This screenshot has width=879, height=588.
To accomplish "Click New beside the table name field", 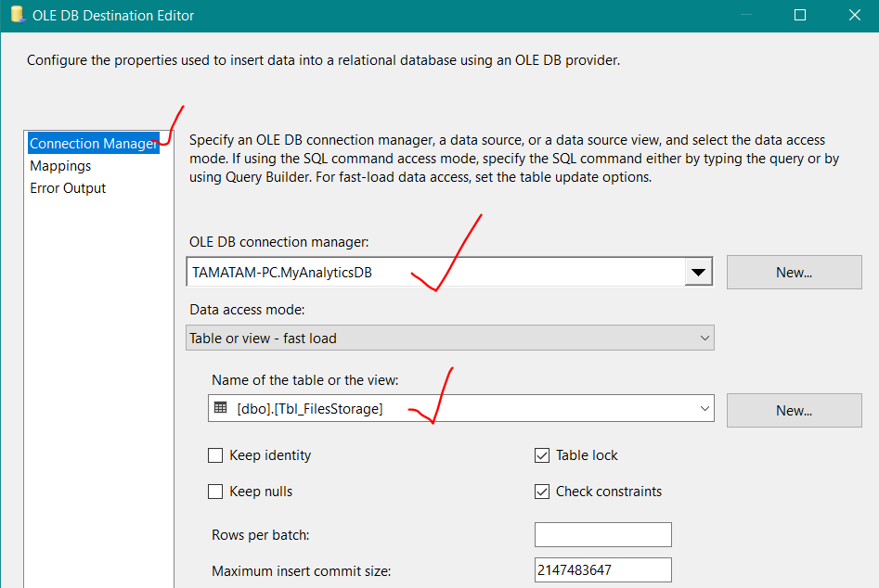I will coord(794,410).
